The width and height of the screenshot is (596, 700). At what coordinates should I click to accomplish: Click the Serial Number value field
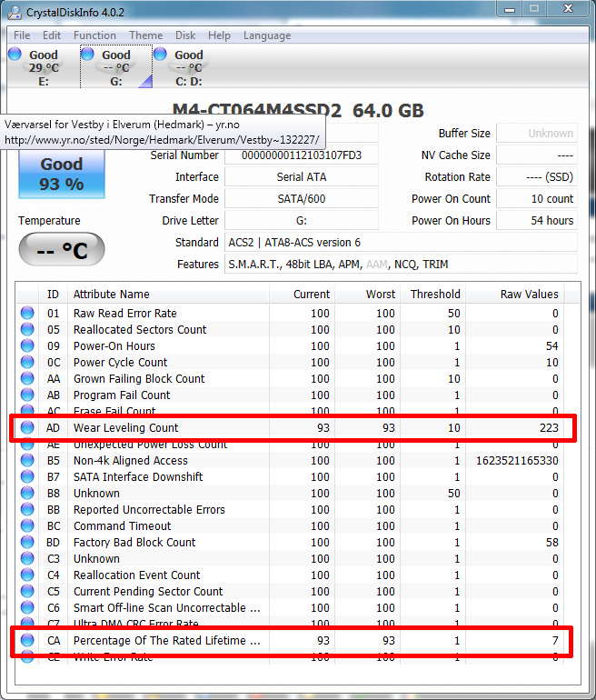[x=302, y=155]
